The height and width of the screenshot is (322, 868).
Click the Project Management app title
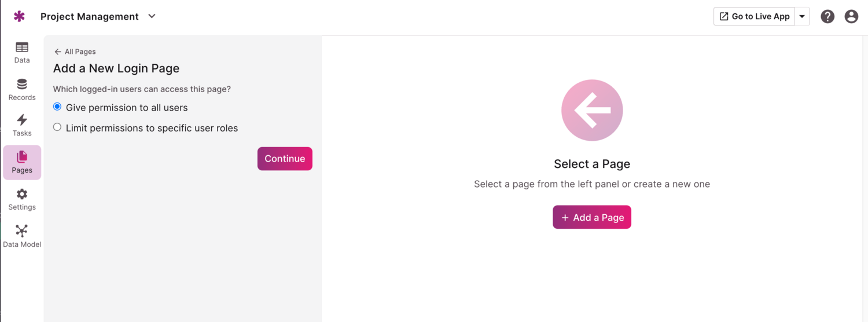(x=90, y=16)
